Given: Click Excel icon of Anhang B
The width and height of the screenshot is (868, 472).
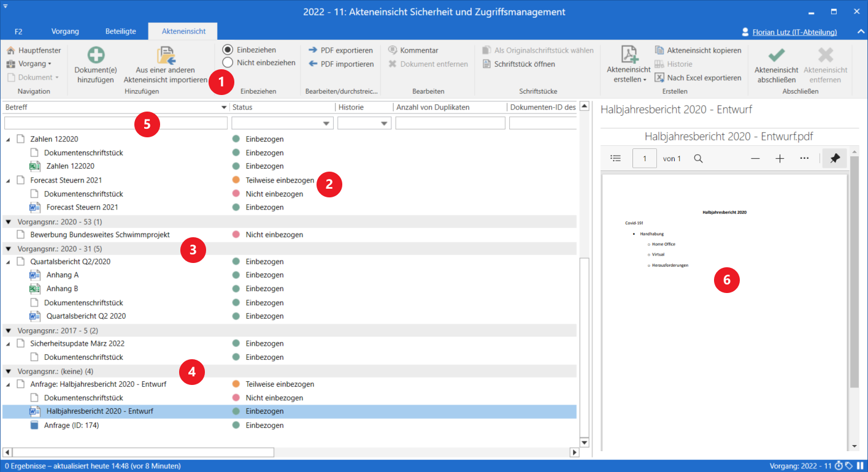Looking at the screenshot, I should 35,289.
